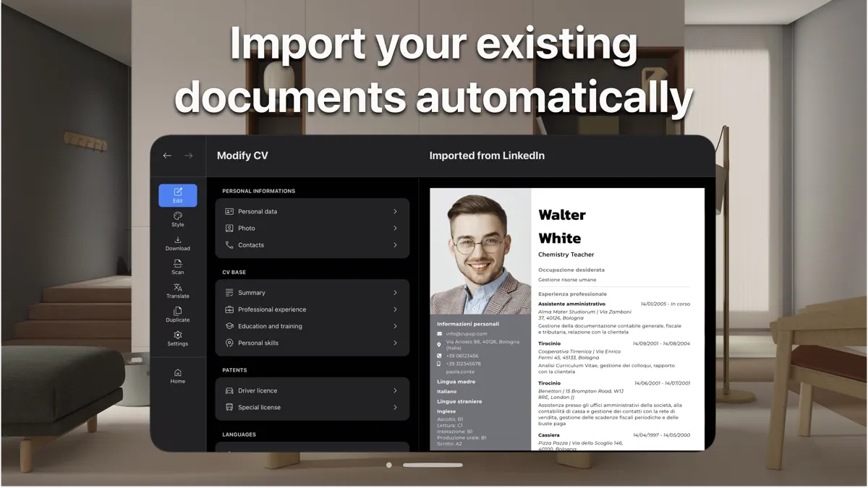The image size is (868, 488).
Task: Return to Home via the sidebar icon
Action: [x=177, y=376]
